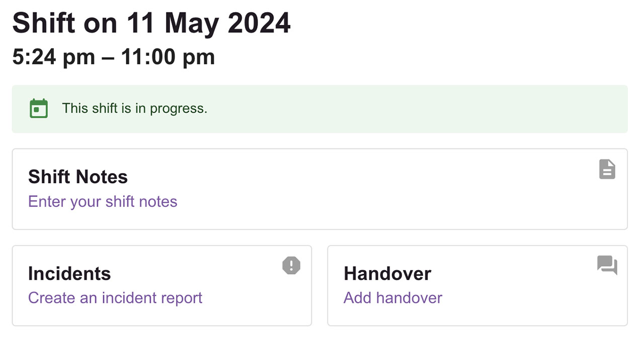Screen dimensions: 644x339
Task: Click the 'Shift Notes' card heading
Action: pyautogui.click(x=78, y=177)
